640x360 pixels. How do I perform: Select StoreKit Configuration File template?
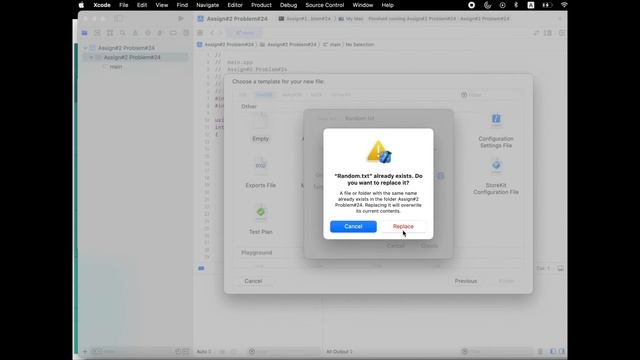click(496, 177)
